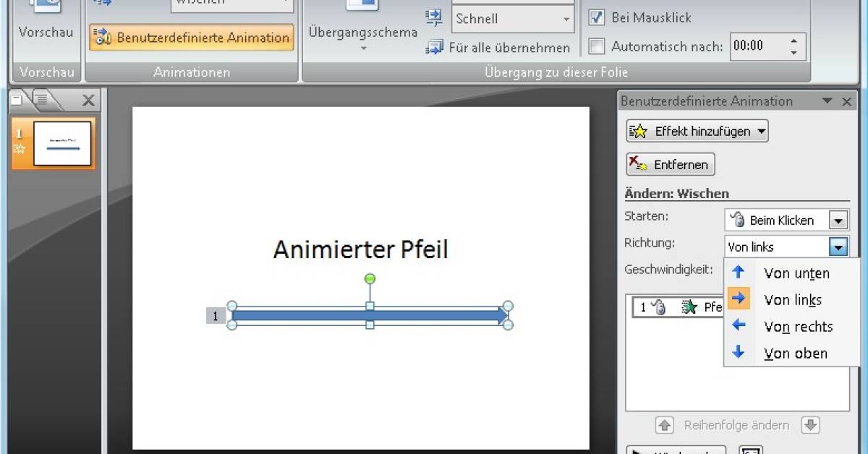Screen dimensions: 868x454
Task: Uncheck the Bei Mausklick checkbox
Action: coord(597,17)
